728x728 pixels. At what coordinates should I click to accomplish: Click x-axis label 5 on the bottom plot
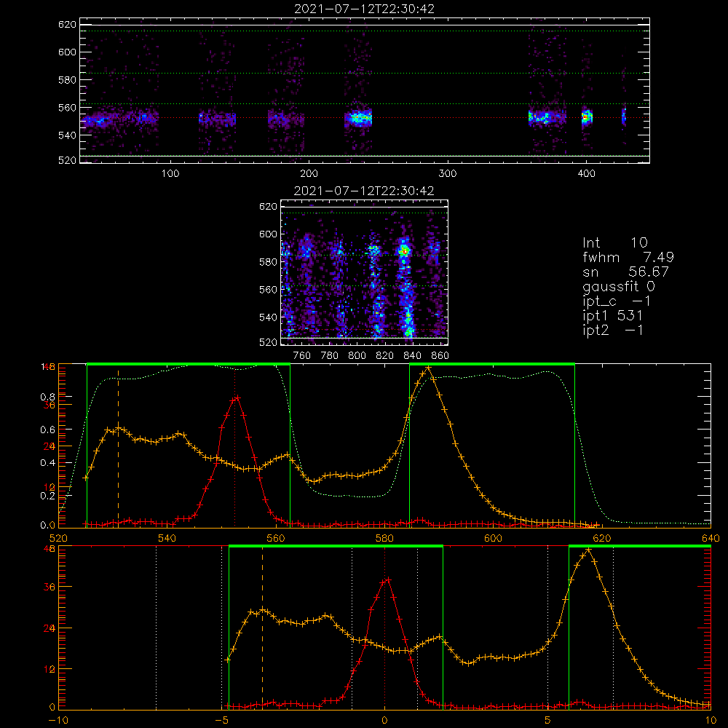(547, 720)
